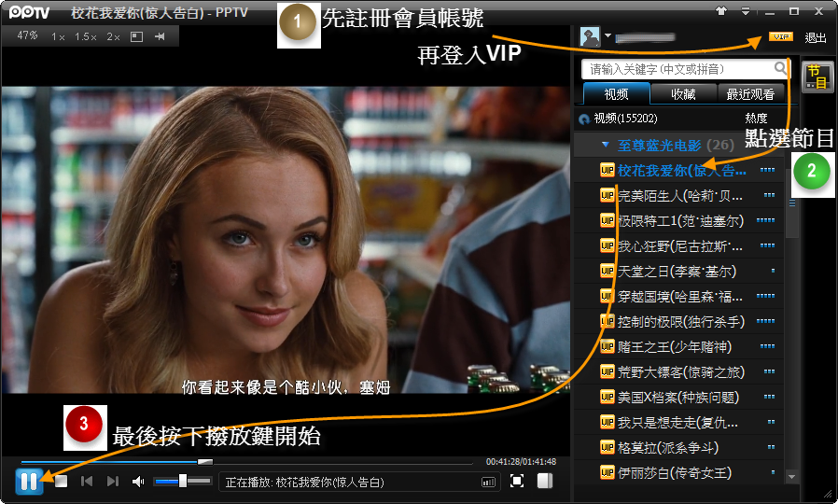
Task: Pause the video with the blue pause button
Action: 29,481
